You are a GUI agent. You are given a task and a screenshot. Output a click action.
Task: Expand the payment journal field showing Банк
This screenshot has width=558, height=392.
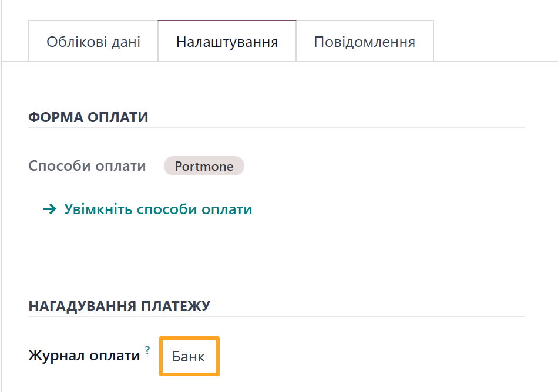pyautogui.click(x=189, y=355)
